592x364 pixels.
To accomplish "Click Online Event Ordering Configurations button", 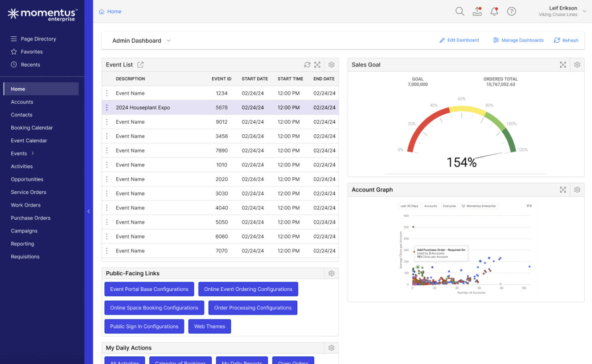I will [248, 289].
